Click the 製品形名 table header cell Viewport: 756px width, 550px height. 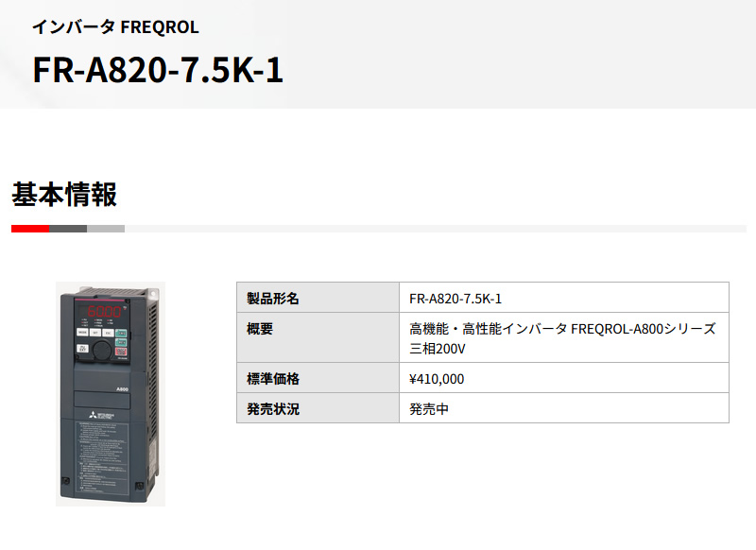(318, 298)
